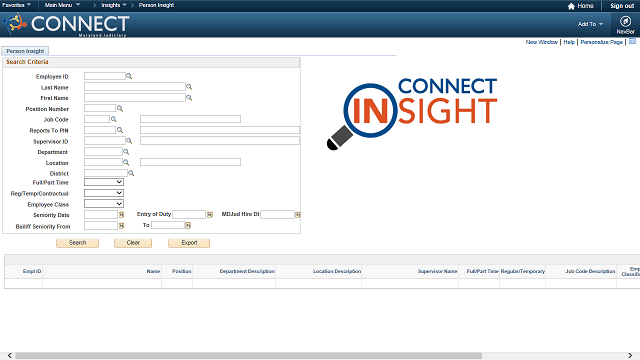Open the Main Menu dropdown
The height and width of the screenshot is (360, 640).
coord(62,5)
